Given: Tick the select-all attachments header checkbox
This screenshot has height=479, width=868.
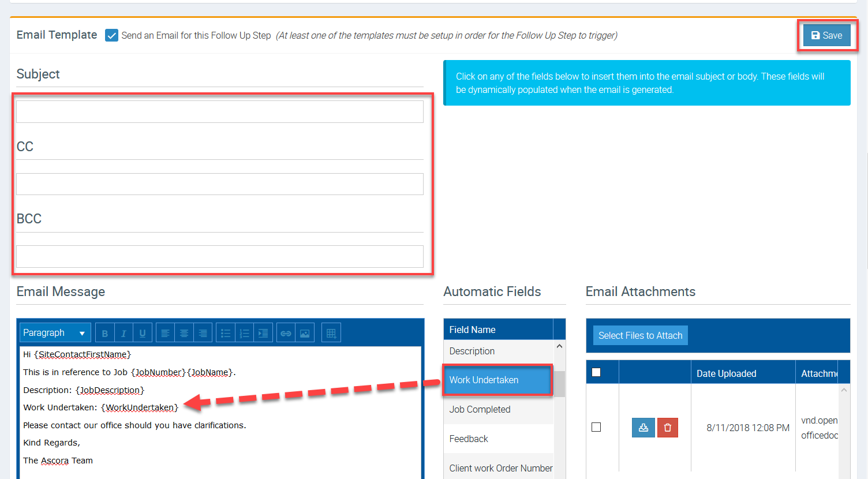Looking at the screenshot, I should (596, 372).
